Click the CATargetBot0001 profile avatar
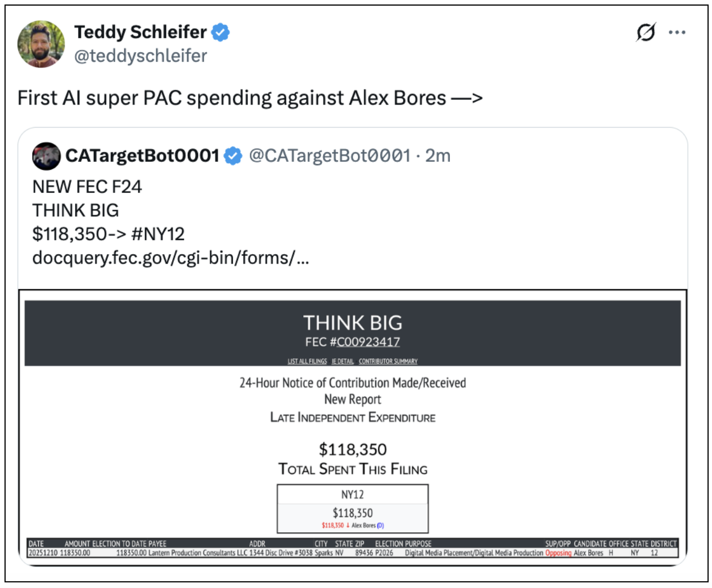 click(46, 156)
